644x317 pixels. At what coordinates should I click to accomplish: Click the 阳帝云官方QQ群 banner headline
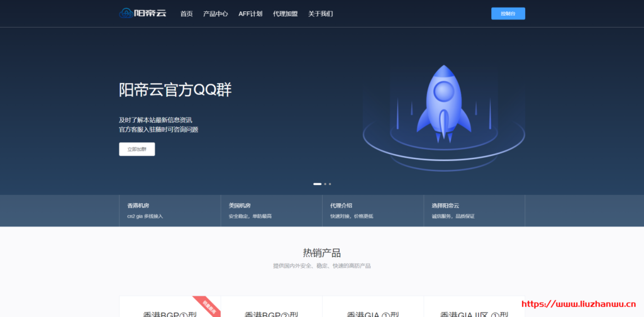click(x=175, y=91)
